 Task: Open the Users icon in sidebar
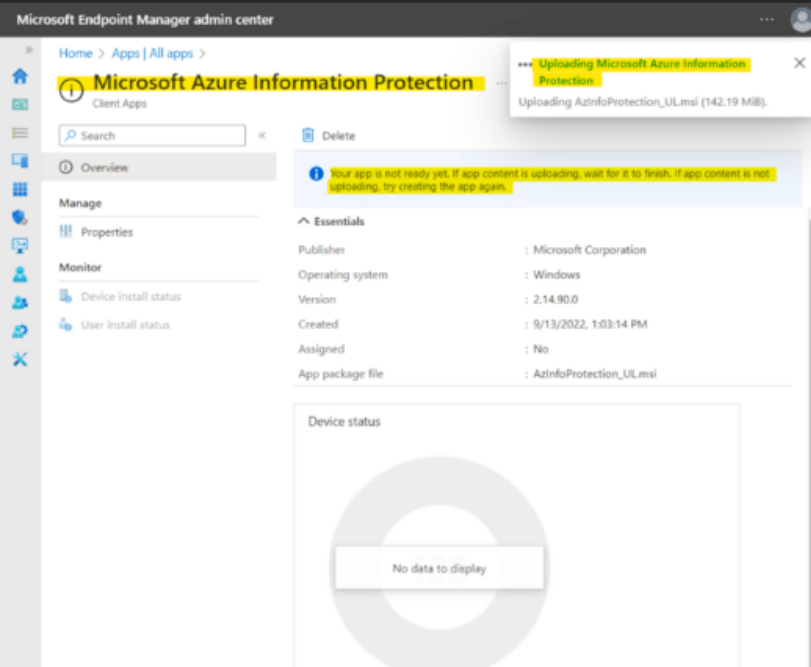19,274
